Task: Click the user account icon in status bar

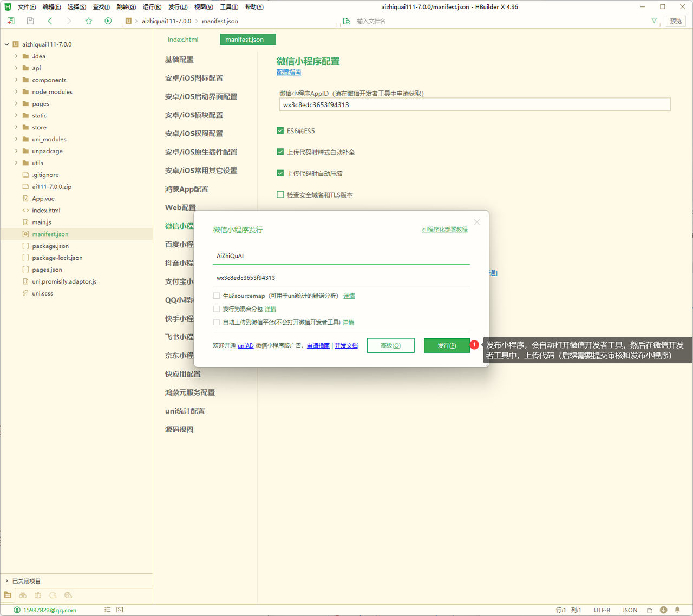Action: (17, 610)
